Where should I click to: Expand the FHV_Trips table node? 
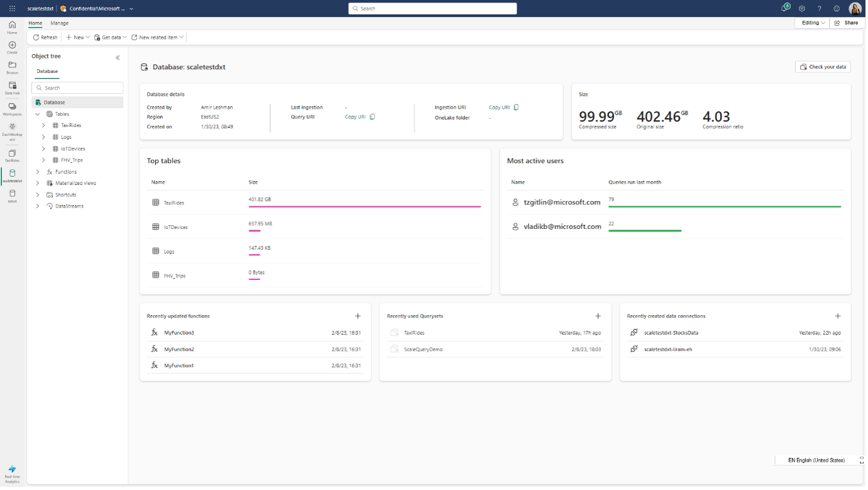(x=43, y=160)
